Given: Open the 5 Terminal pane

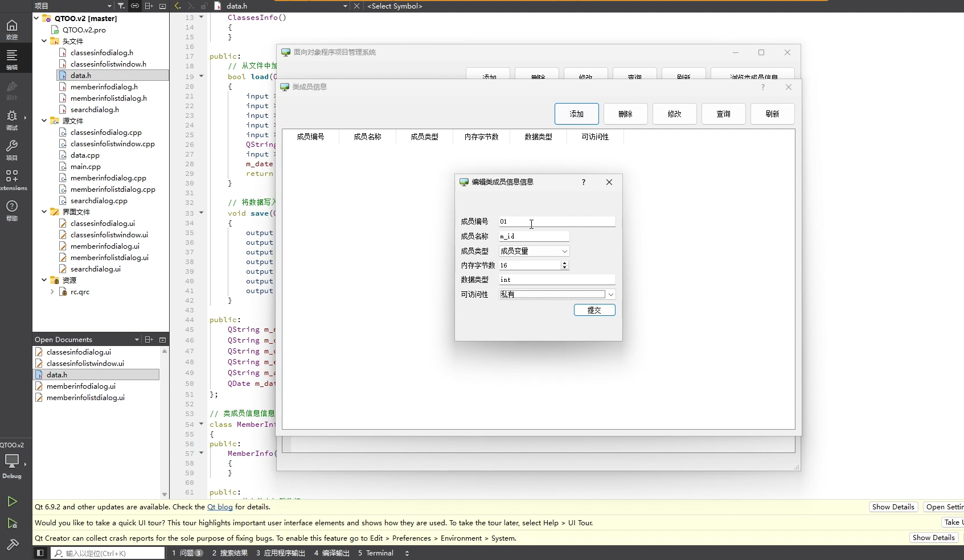Looking at the screenshot, I should (x=376, y=553).
